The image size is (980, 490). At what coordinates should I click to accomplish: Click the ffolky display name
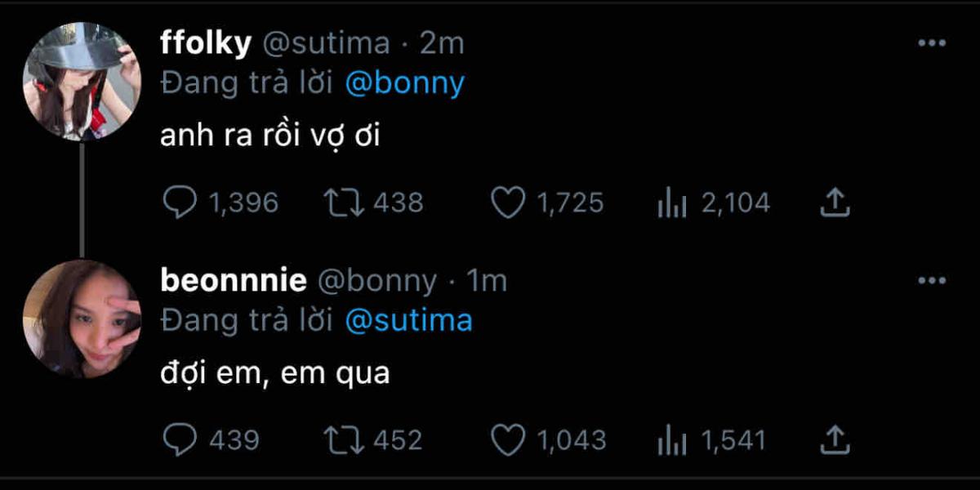206,43
